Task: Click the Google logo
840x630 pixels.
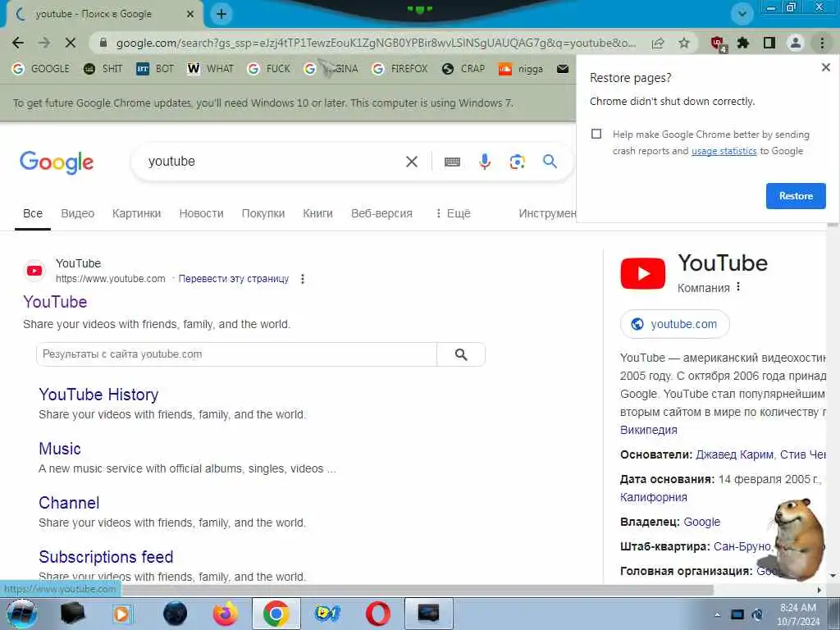Action: click(x=57, y=162)
